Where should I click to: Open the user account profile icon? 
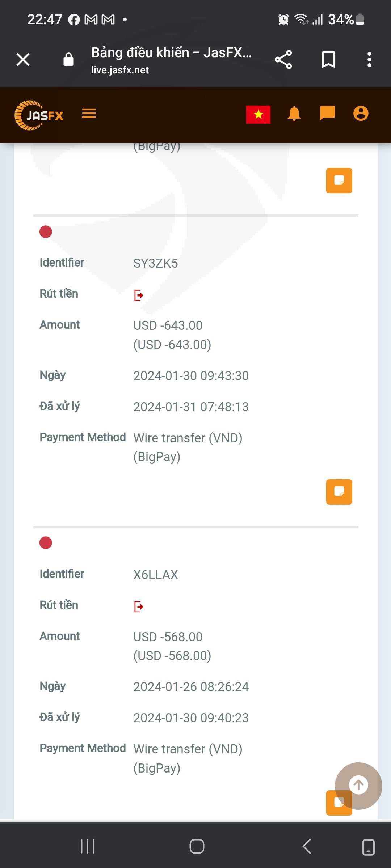click(361, 114)
